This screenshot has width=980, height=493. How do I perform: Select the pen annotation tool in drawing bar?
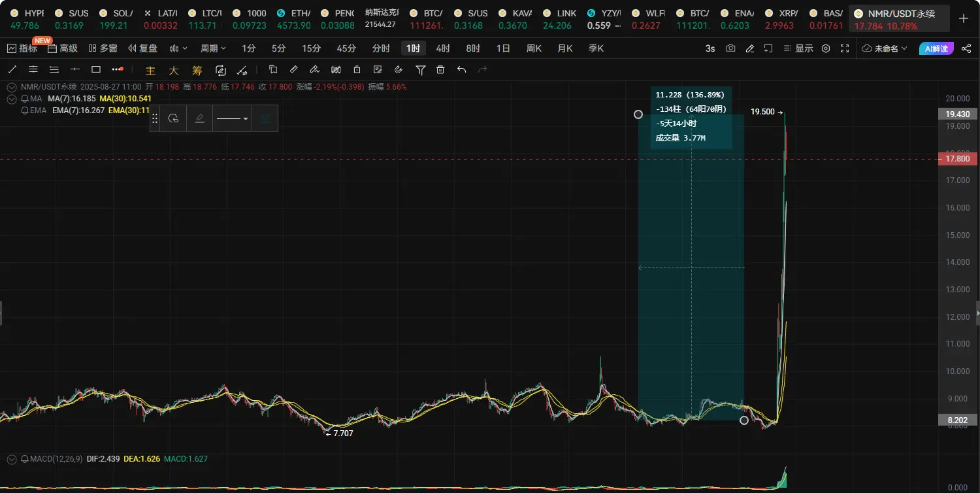point(315,69)
